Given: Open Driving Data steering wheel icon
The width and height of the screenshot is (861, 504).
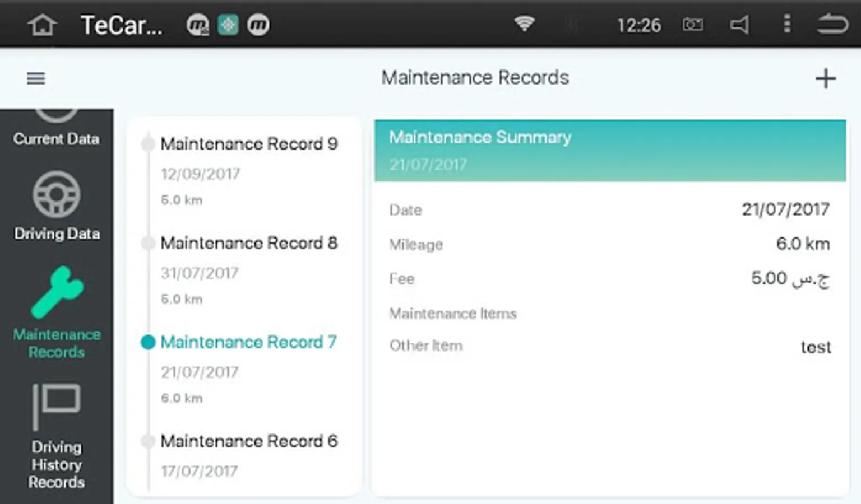Looking at the screenshot, I should tap(57, 194).
